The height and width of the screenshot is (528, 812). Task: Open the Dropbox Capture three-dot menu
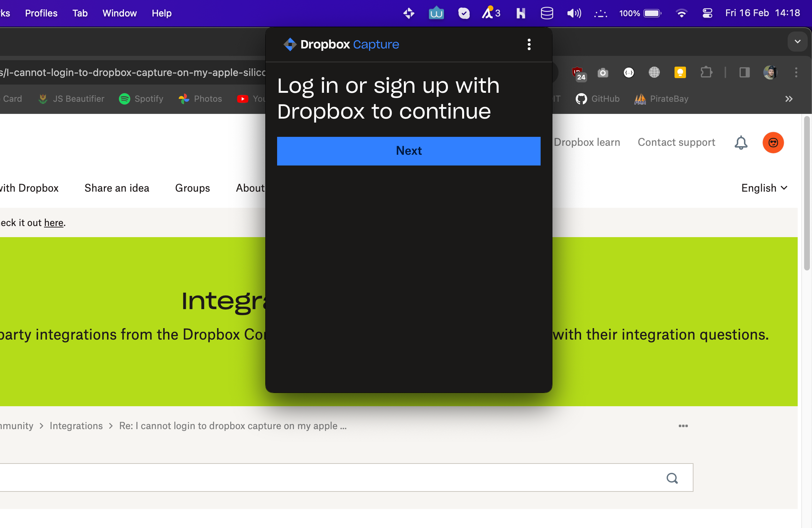click(529, 44)
